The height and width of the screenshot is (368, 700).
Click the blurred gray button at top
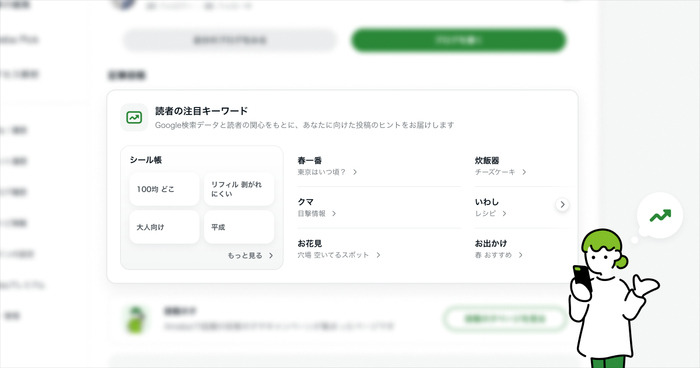click(x=230, y=40)
